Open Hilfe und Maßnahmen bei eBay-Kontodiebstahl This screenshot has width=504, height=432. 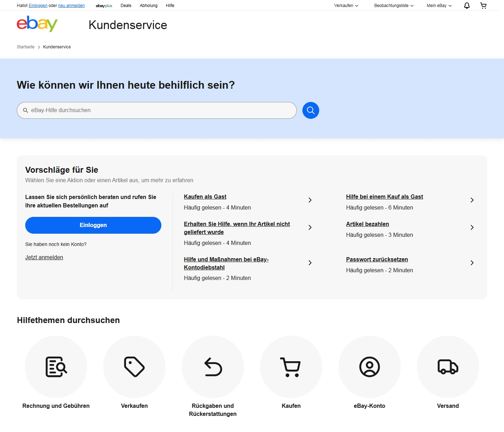tap(226, 263)
